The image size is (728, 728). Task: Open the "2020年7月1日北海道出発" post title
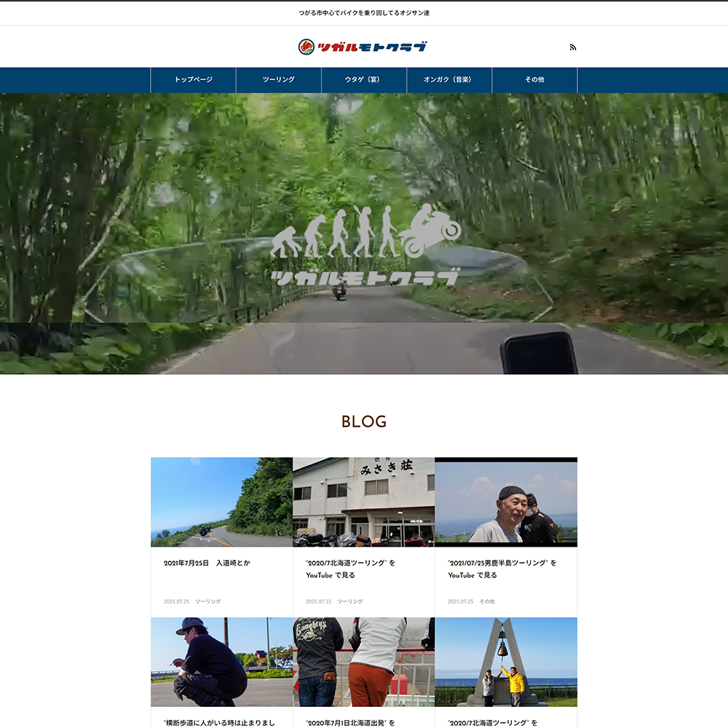click(x=351, y=723)
